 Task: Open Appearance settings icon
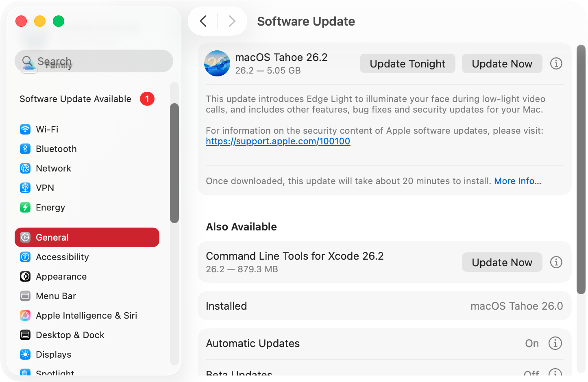click(x=25, y=276)
